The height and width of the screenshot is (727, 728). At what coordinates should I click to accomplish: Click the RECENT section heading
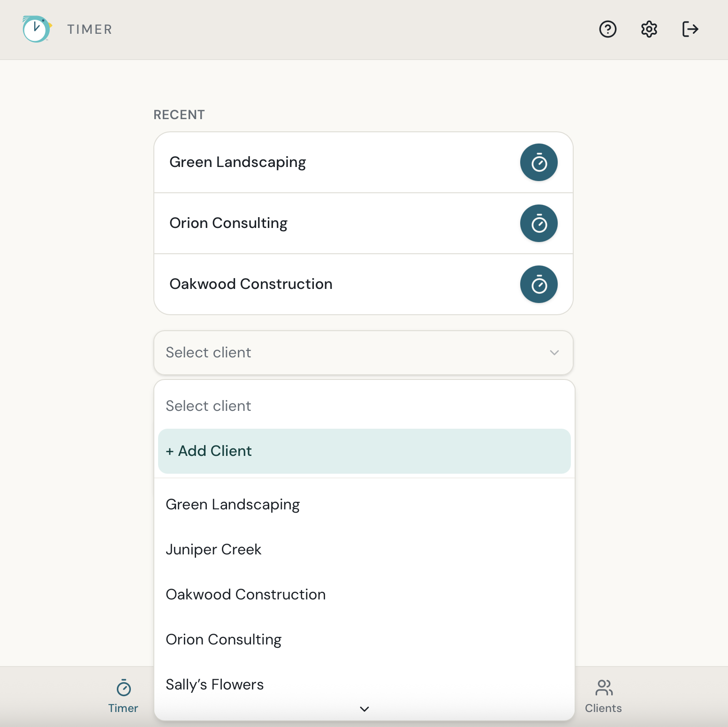tap(179, 115)
